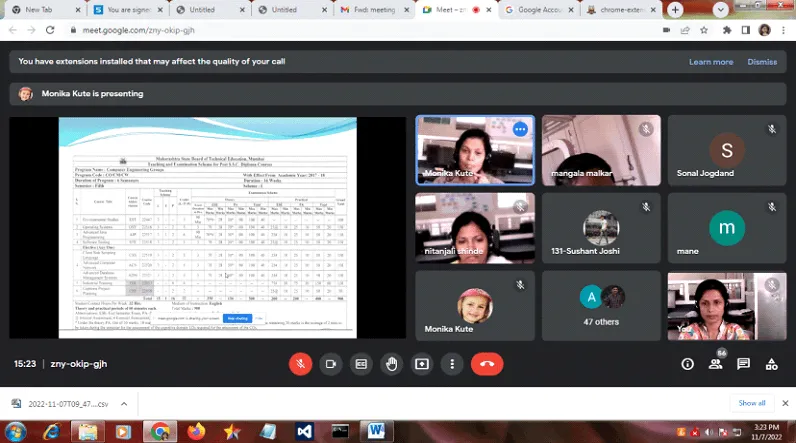
Task: Click Learn more about extensions warning
Action: coord(711,62)
